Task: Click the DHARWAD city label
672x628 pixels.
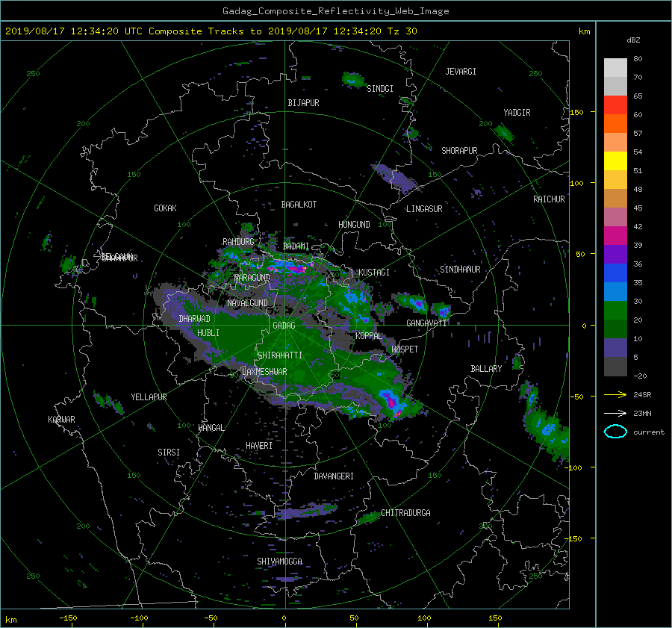Action: coord(195,319)
